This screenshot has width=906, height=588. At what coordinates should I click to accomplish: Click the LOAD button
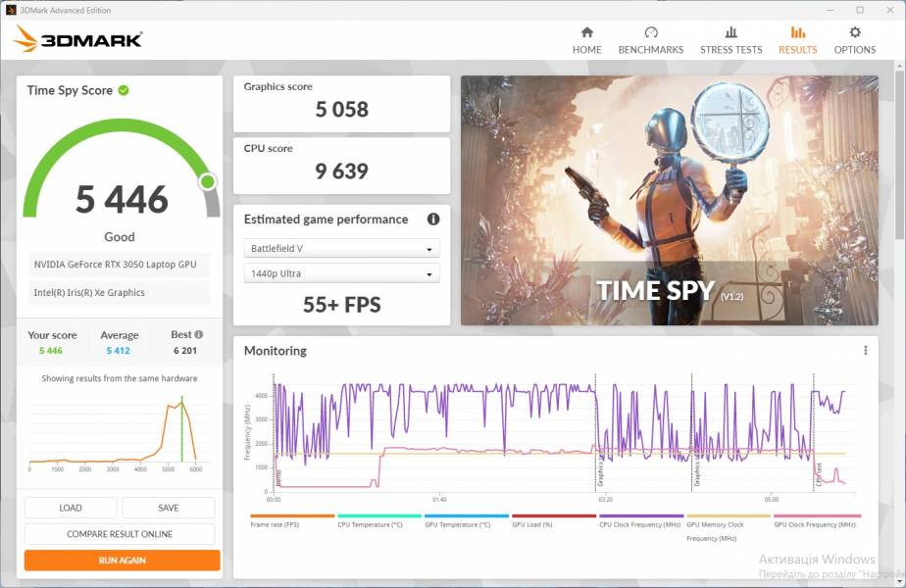(x=71, y=508)
